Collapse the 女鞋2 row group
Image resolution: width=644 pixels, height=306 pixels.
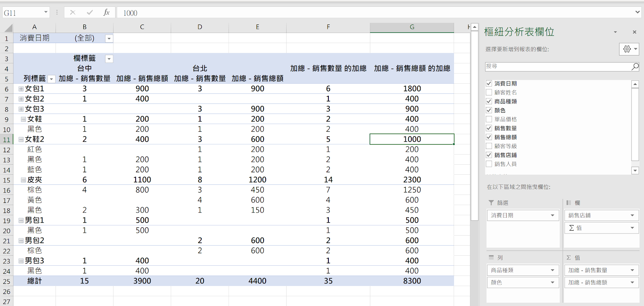pyautogui.click(x=21, y=139)
